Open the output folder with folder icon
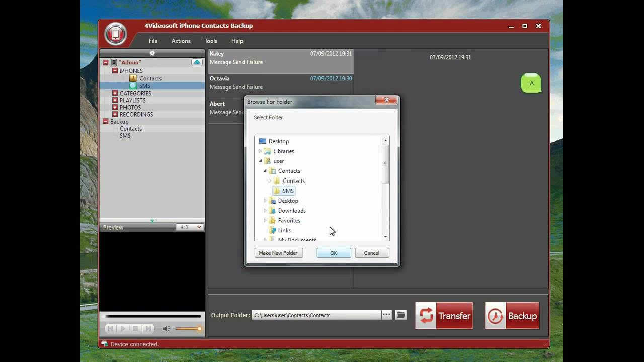This screenshot has width=644, height=362. point(400,315)
